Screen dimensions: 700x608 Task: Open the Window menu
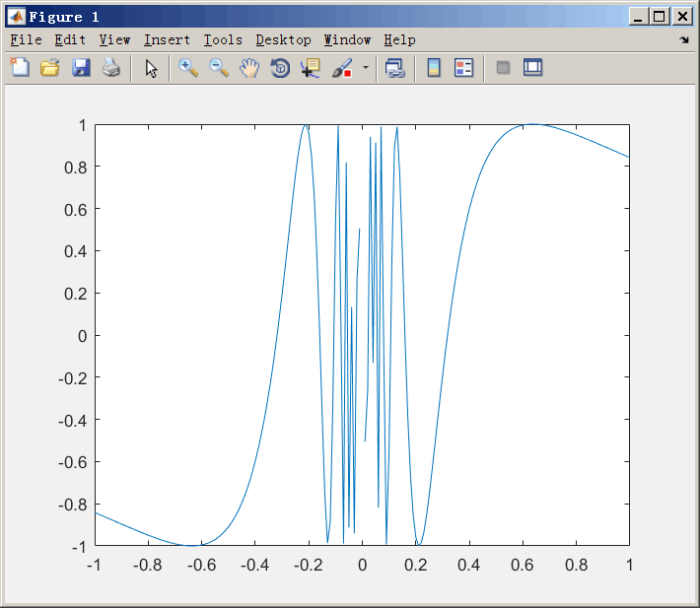(347, 40)
